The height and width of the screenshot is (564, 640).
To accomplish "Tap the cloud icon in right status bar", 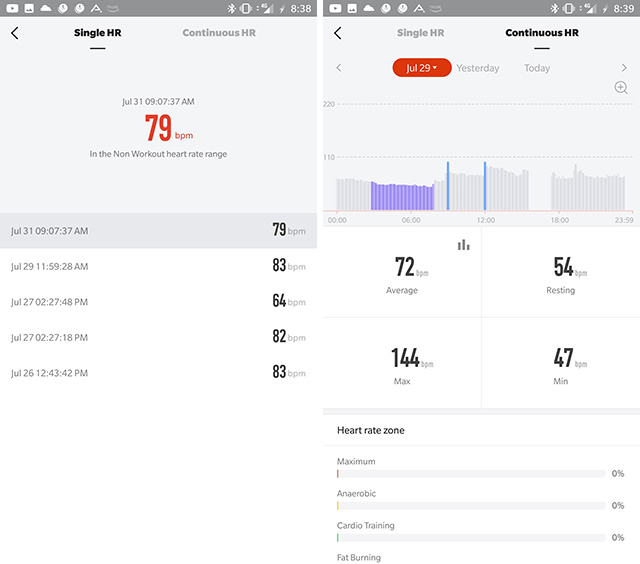I will (x=369, y=8).
